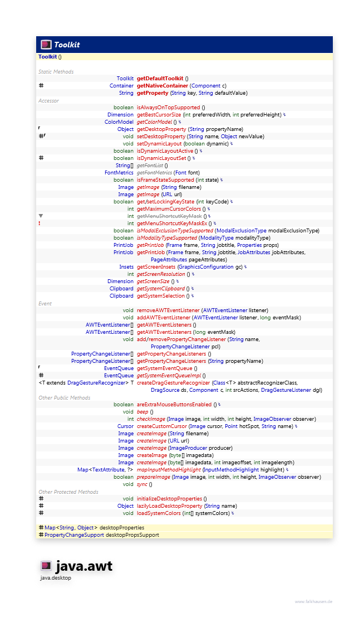The width and height of the screenshot is (364, 627).
Task: Select the getScreenResolution method
Action: click(x=161, y=274)
